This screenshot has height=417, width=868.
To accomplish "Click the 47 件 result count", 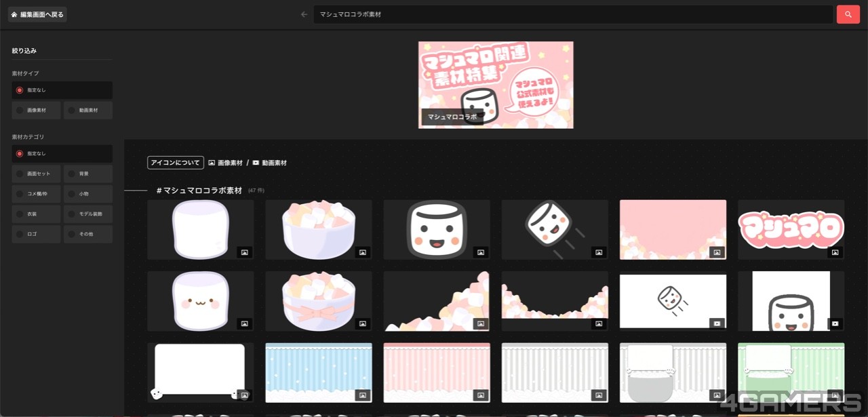I will point(256,191).
